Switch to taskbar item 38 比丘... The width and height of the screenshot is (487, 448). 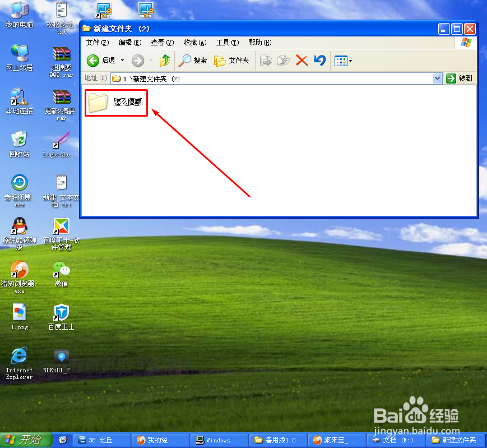pyautogui.click(x=102, y=440)
